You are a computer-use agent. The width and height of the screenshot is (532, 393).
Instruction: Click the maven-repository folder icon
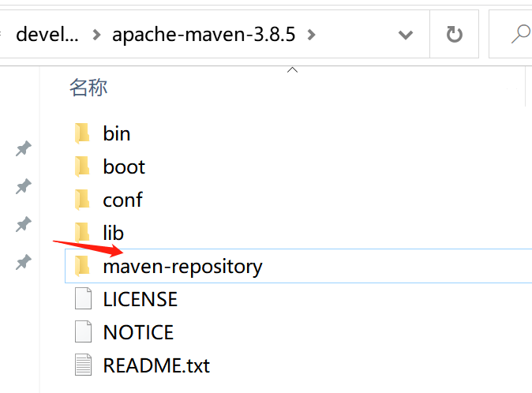[82, 267]
